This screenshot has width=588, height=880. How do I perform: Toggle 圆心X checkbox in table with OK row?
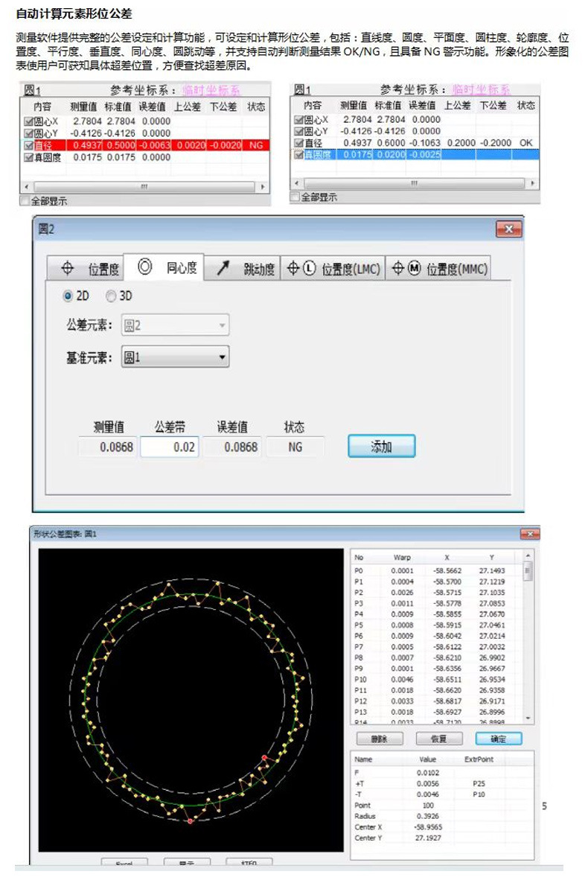pos(298,120)
